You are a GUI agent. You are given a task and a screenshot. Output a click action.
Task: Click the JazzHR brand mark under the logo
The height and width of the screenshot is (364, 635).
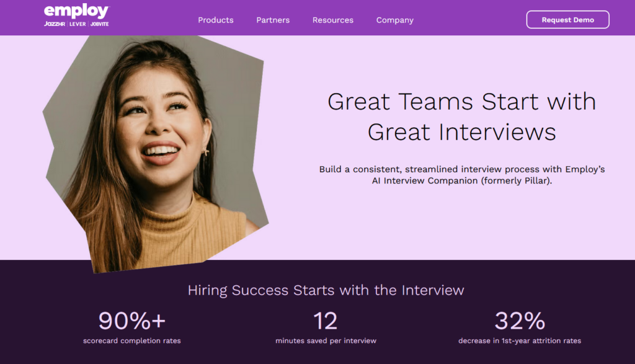point(55,24)
